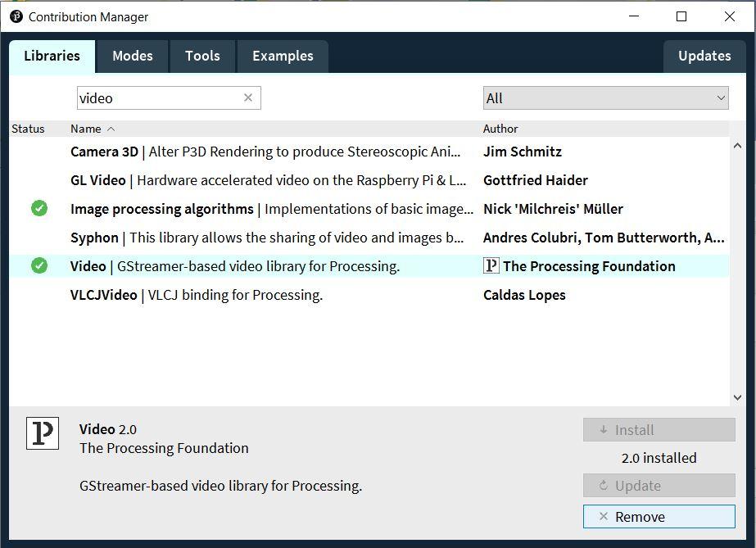756x548 pixels.
Task: Click the Contribution Manager app icon
Action: point(16,16)
